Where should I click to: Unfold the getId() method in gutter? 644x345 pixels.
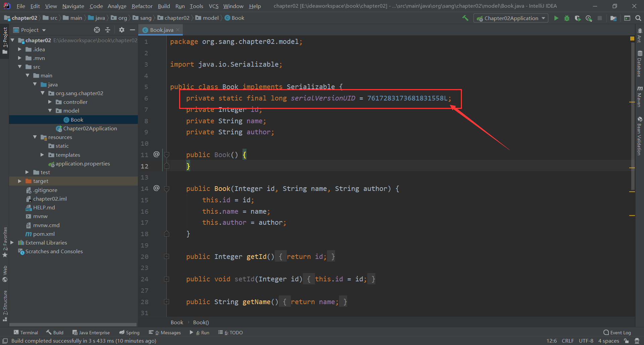click(x=166, y=257)
